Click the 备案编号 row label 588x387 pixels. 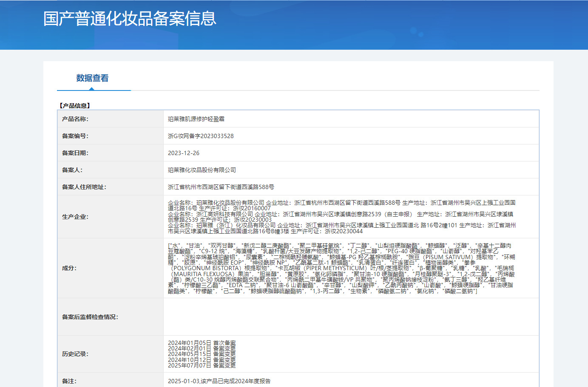[75, 136]
